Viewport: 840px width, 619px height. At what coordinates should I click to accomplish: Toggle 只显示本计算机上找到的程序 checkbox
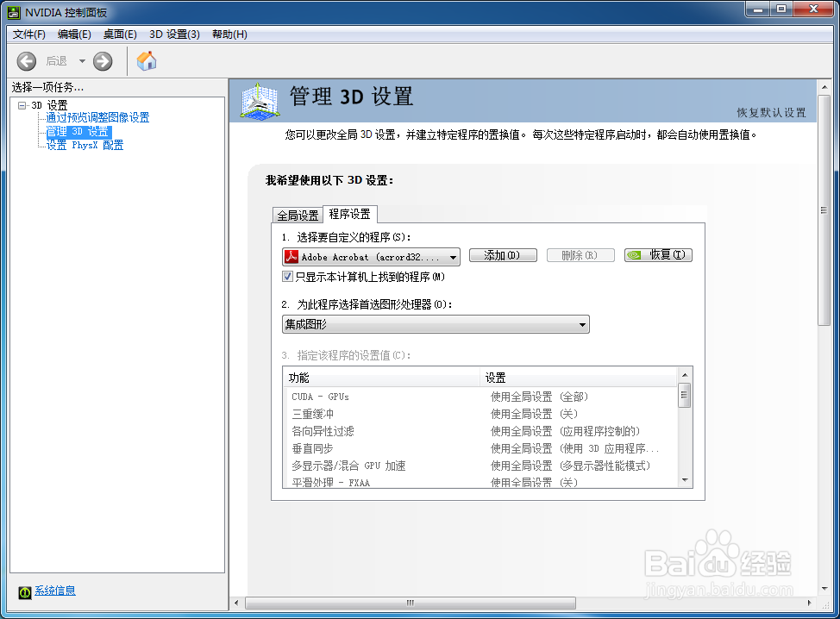(288, 277)
